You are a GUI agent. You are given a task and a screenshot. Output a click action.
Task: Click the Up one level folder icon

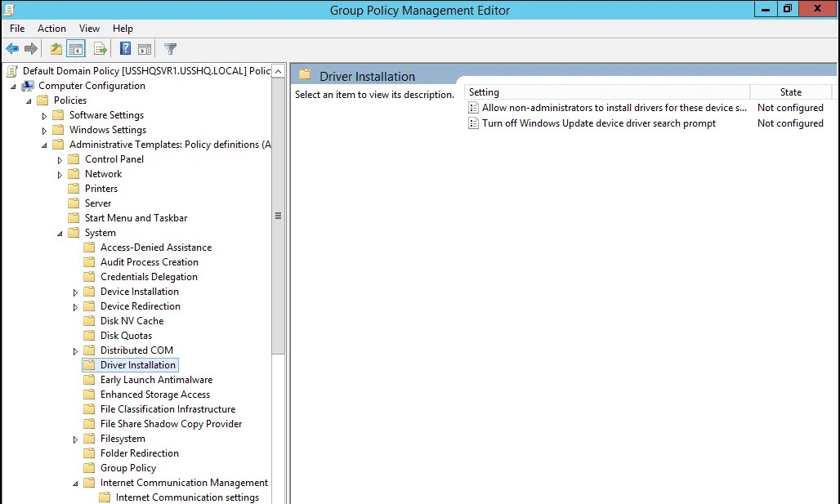click(x=55, y=48)
